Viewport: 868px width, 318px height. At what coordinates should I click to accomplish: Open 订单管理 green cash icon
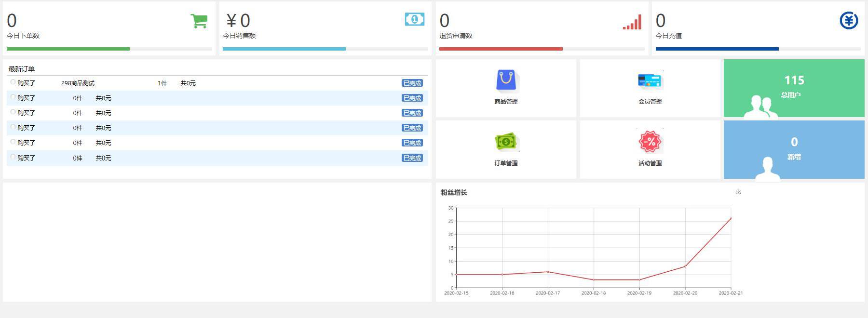pos(506,142)
